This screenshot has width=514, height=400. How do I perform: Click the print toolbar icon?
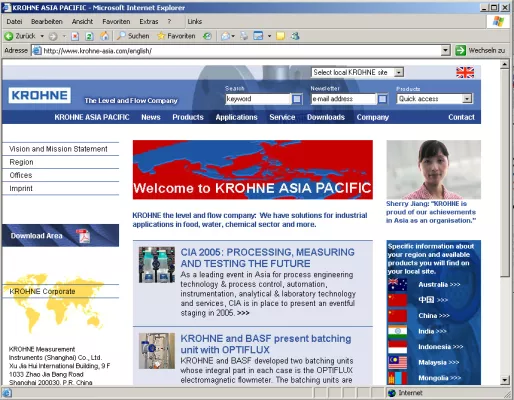[244, 36]
